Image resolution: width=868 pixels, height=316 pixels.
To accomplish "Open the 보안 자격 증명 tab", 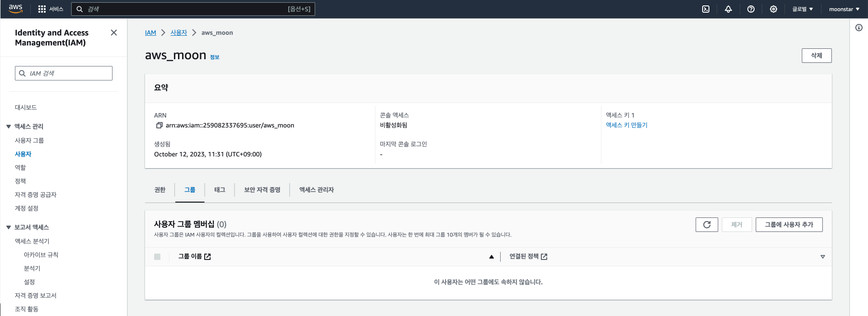I will [x=262, y=190].
